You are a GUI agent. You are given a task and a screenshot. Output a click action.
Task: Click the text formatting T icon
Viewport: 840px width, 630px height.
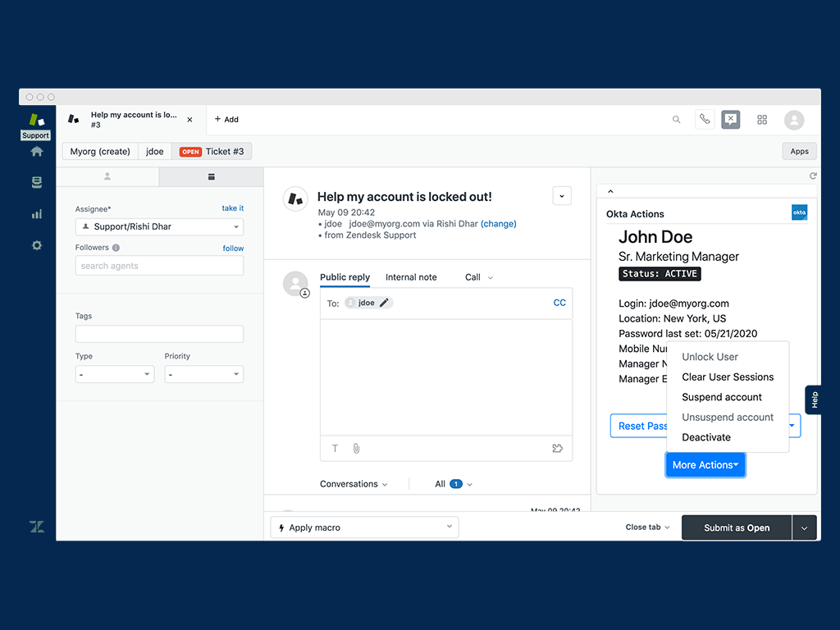point(335,449)
